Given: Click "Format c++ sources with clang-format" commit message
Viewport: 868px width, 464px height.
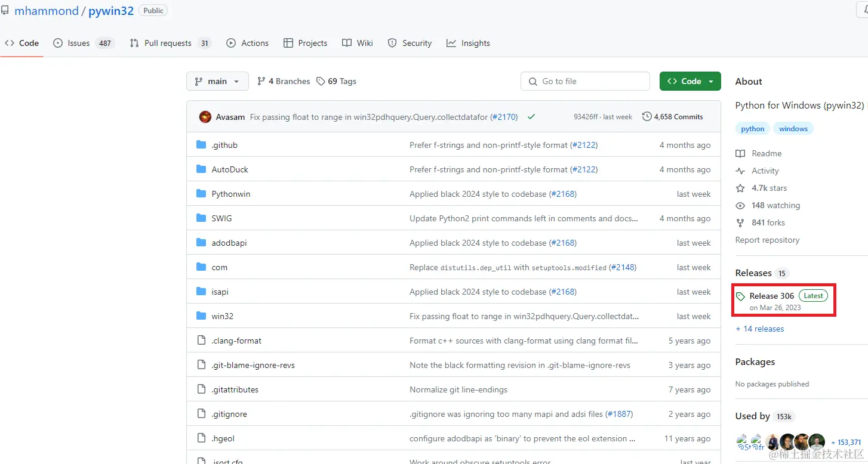Looking at the screenshot, I should 524,341.
